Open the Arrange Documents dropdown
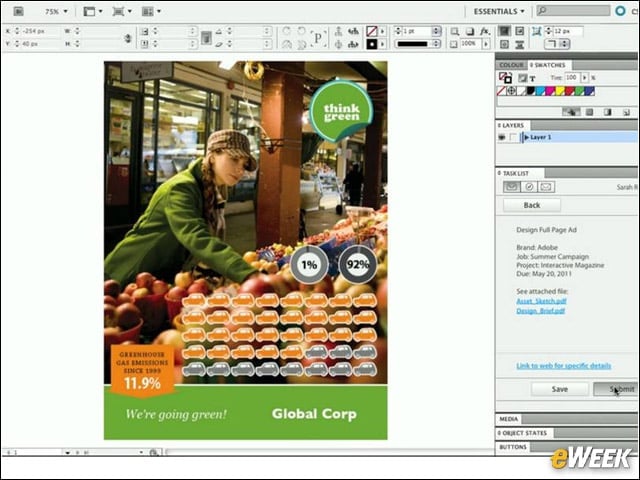Screen dimensions: 640x480 (151, 11)
